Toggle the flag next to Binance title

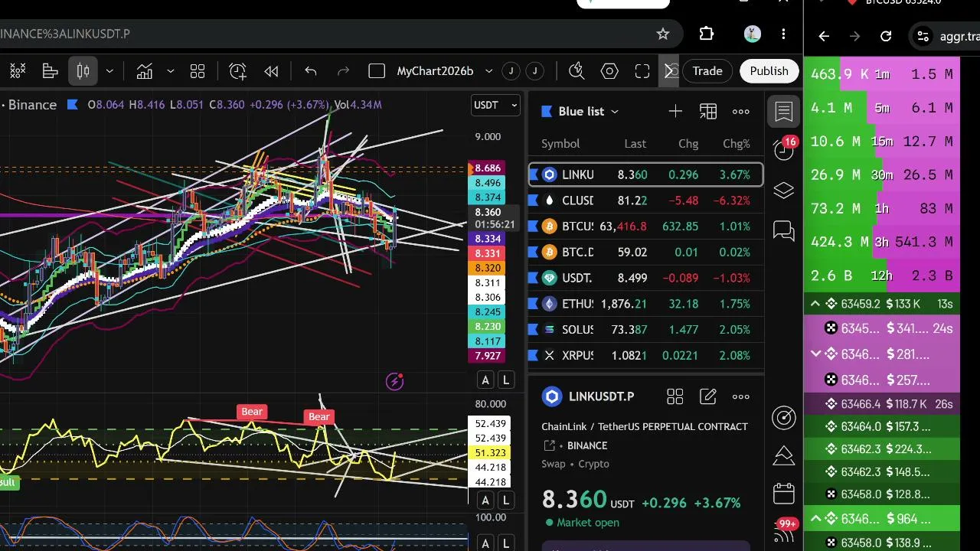73,105
